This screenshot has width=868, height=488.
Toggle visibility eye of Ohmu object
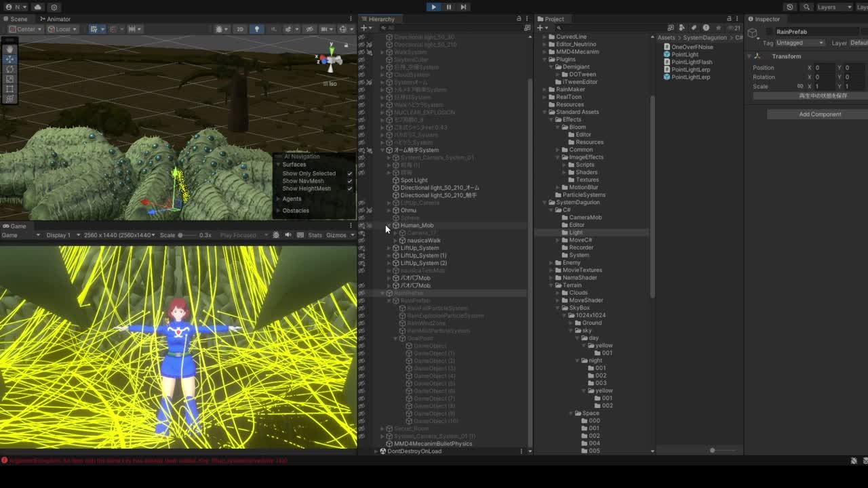pyautogui.click(x=361, y=210)
